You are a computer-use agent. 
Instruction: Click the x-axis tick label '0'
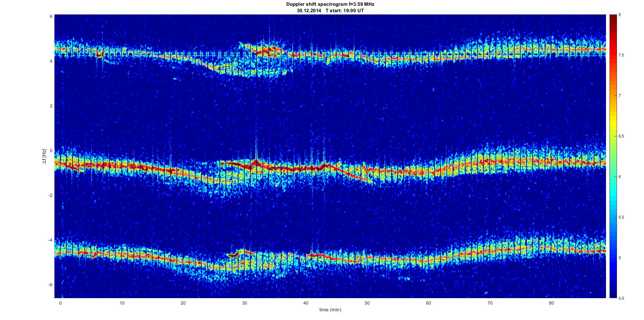[60, 303]
